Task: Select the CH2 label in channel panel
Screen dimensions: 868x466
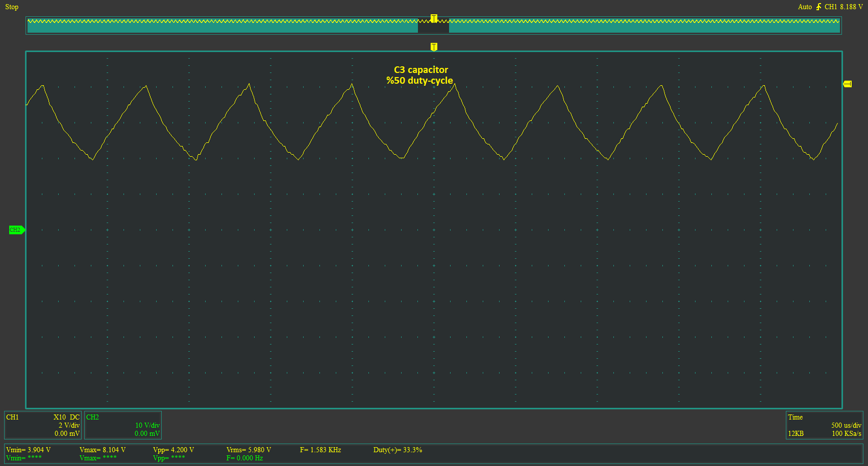Action: click(x=92, y=417)
